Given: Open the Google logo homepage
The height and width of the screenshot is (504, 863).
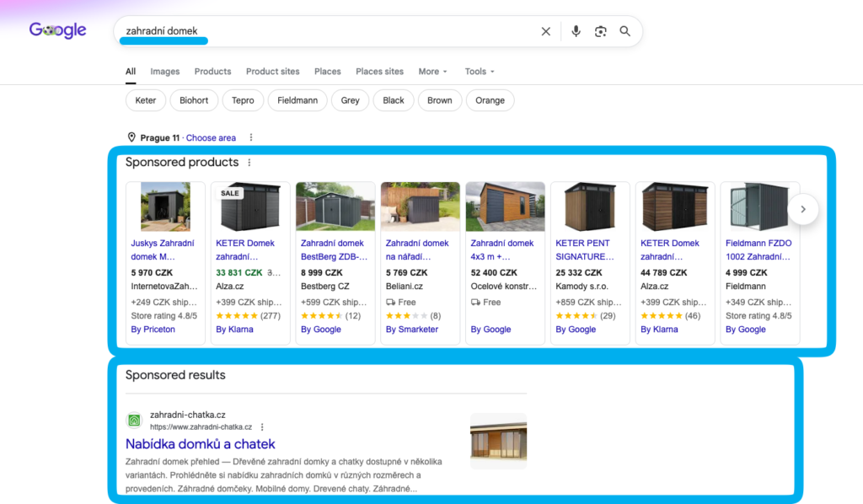Looking at the screenshot, I should pyautogui.click(x=58, y=30).
